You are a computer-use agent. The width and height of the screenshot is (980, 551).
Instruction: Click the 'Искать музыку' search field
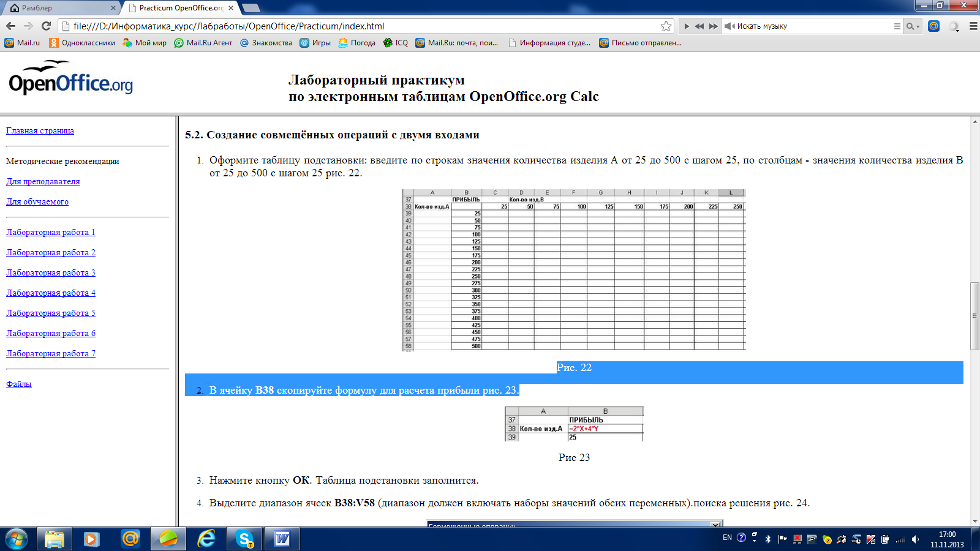tap(814, 26)
